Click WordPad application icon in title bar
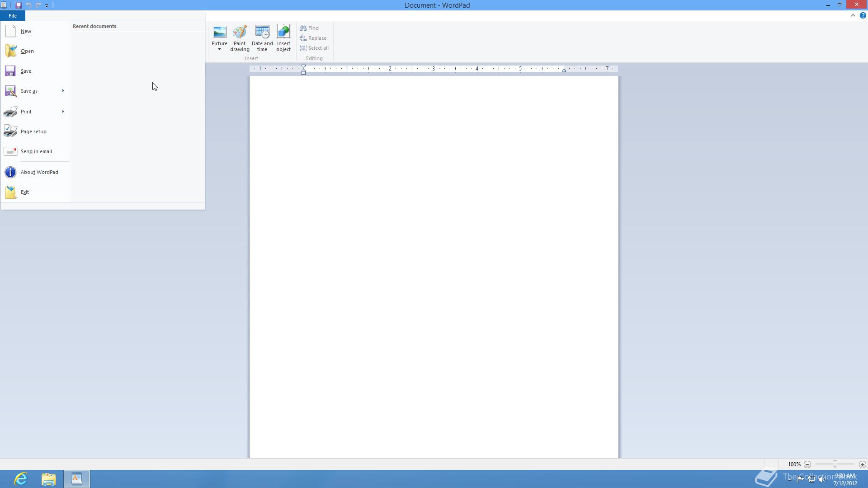 pyautogui.click(x=4, y=5)
